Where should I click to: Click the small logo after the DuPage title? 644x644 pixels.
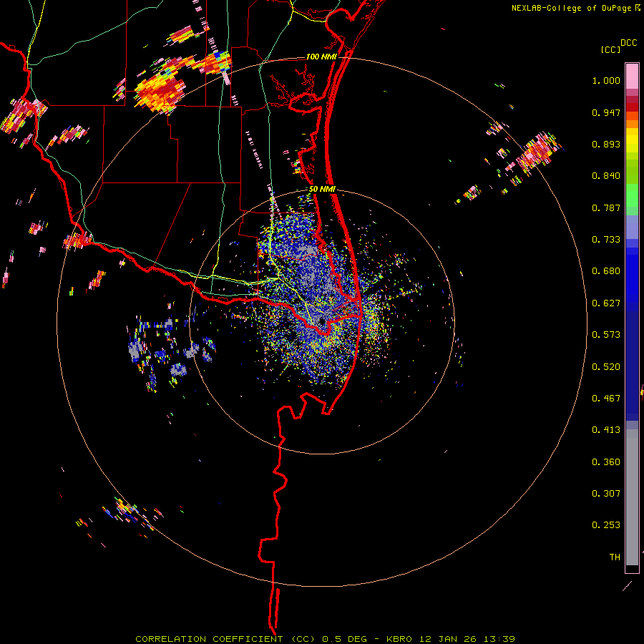638,7
